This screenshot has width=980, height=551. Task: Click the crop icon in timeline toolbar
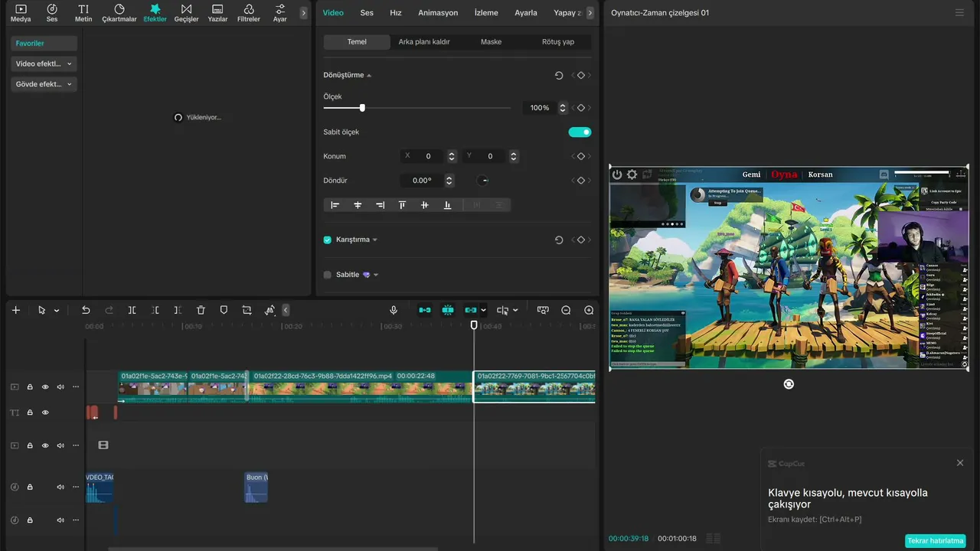[x=247, y=310]
